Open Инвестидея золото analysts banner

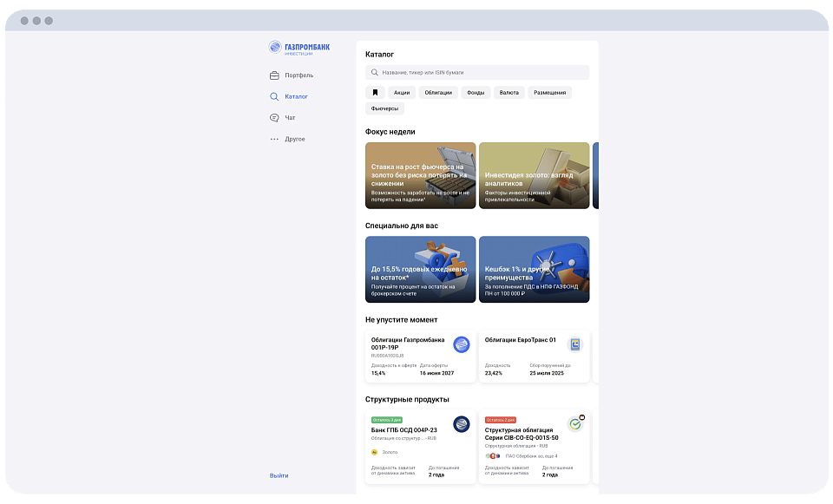(534, 175)
